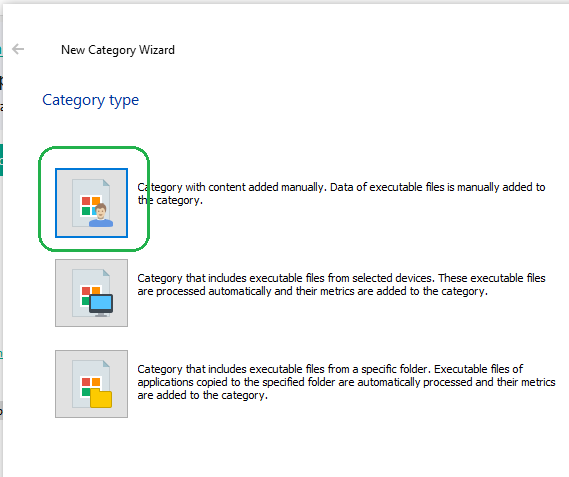The width and height of the screenshot is (569, 477).
Task: Click the blue monitor in devices category icon
Action: coord(101,305)
